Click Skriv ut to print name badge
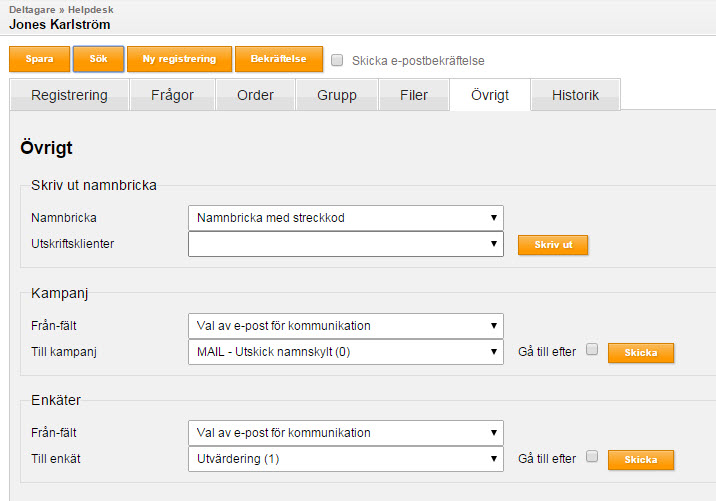This screenshot has height=501, width=716. point(553,245)
